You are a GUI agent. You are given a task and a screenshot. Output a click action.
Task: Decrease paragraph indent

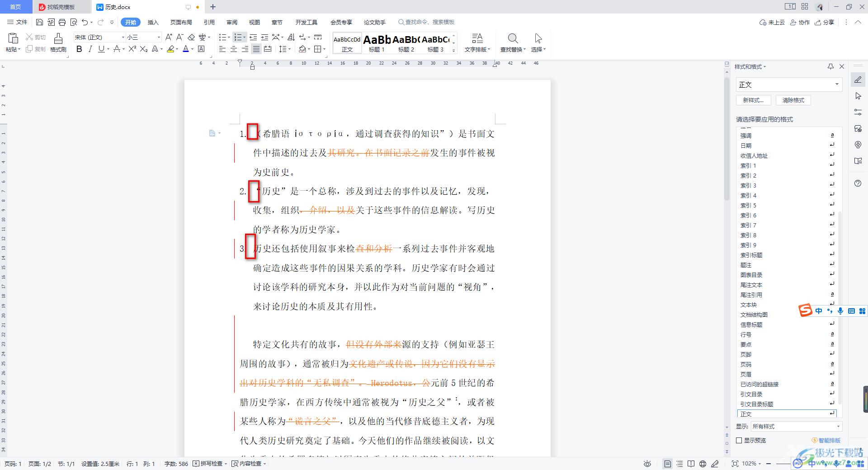tap(253, 37)
